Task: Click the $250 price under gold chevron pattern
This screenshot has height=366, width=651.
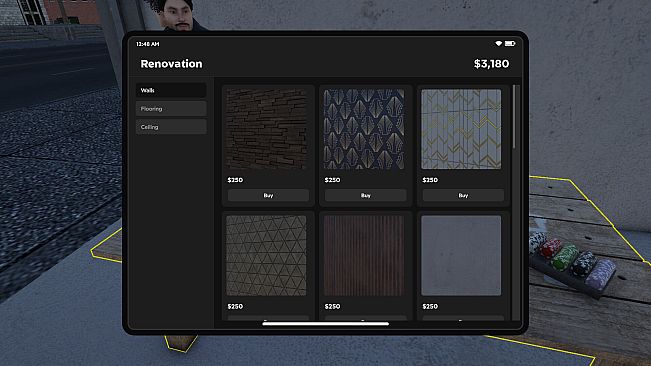Action: point(430,180)
